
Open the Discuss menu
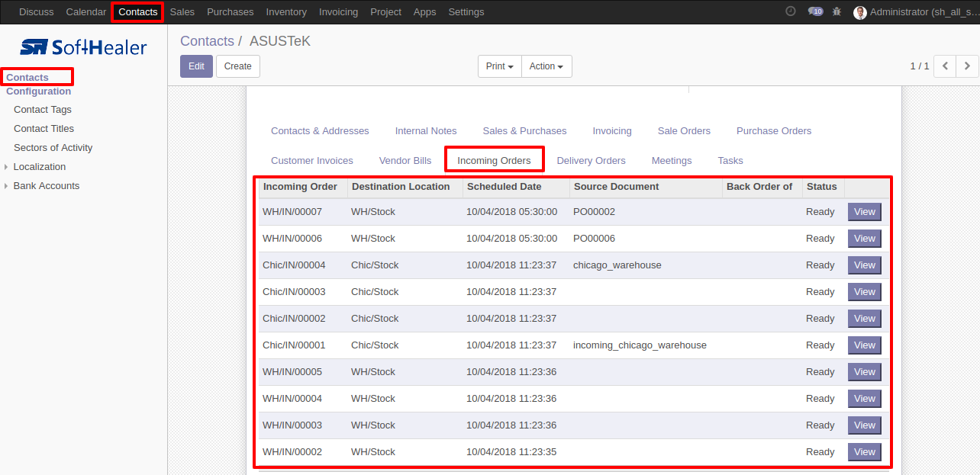point(37,12)
